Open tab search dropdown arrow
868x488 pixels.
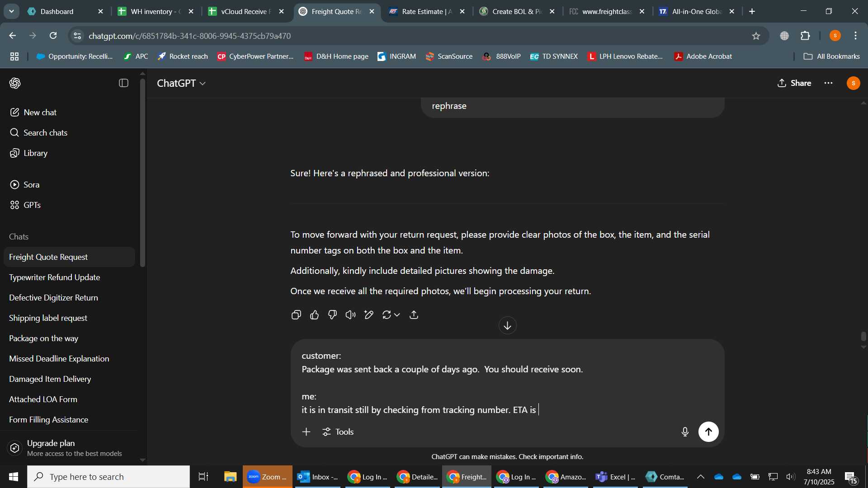click(x=11, y=11)
